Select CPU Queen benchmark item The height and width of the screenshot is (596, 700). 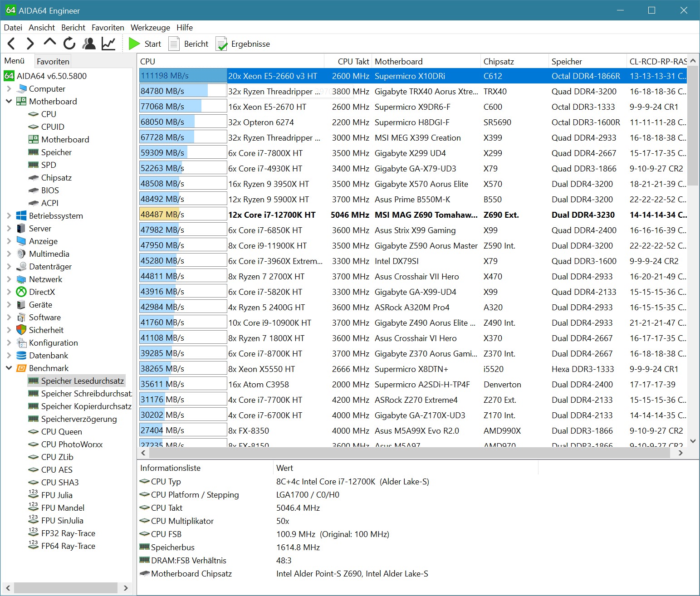pos(61,432)
